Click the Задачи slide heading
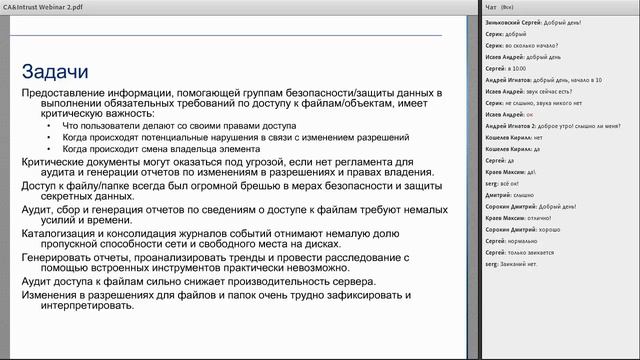This screenshot has width=640, height=360. [55, 71]
